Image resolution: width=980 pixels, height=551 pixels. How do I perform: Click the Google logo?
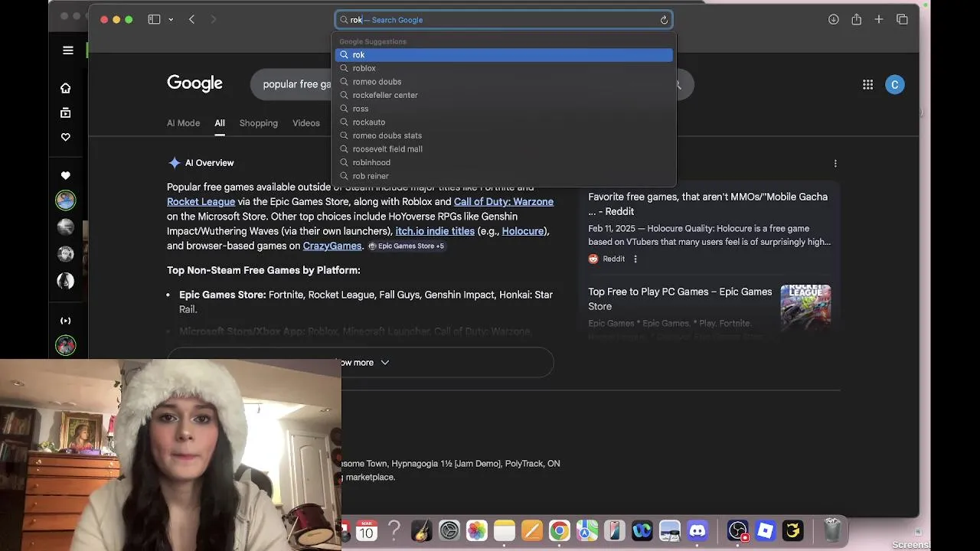[194, 83]
